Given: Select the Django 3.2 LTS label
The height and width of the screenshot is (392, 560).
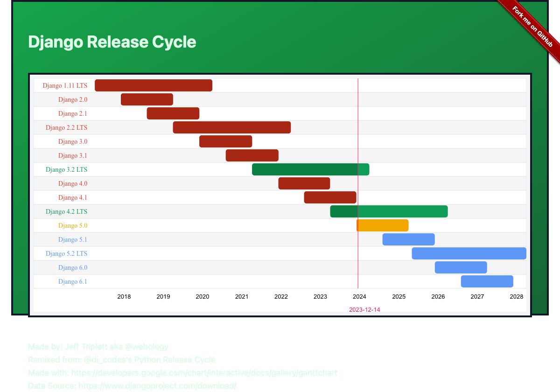Looking at the screenshot, I should point(66,169).
